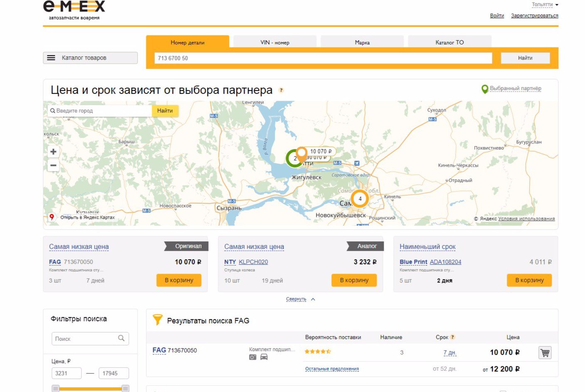Collapse the offers with Свернуть chevron
The width and height of the screenshot is (585, 392).
pyautogui.click(x=313, y=299)
